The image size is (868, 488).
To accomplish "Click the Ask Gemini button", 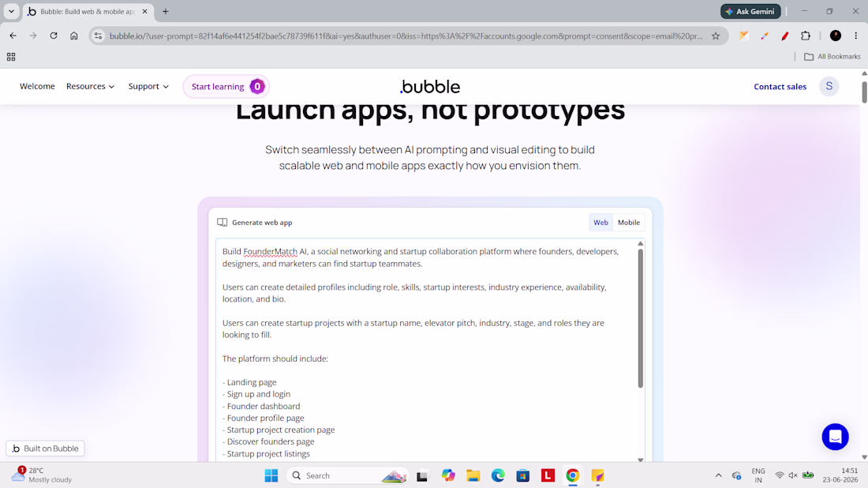I will (x=750, y=11).
